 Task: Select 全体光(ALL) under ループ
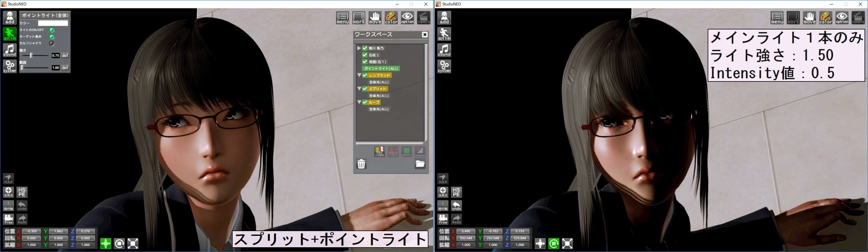(x=379, y=109)
